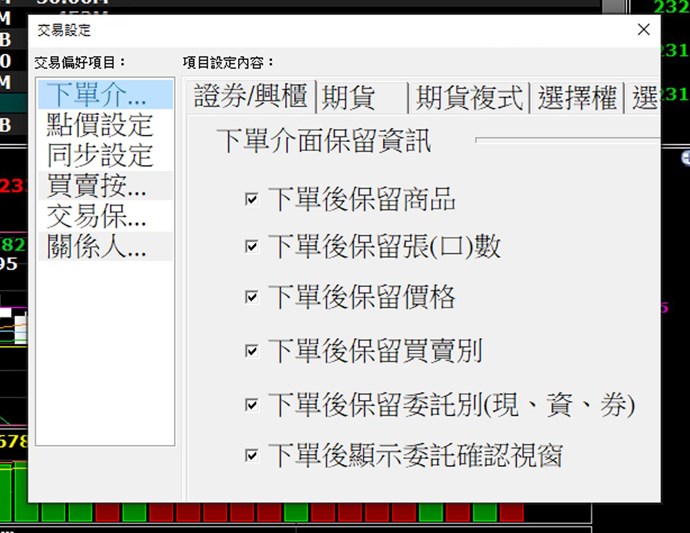Uncheck 下單後保留張(口)數 option
The image size is (690, 533).
pos(251,246)
